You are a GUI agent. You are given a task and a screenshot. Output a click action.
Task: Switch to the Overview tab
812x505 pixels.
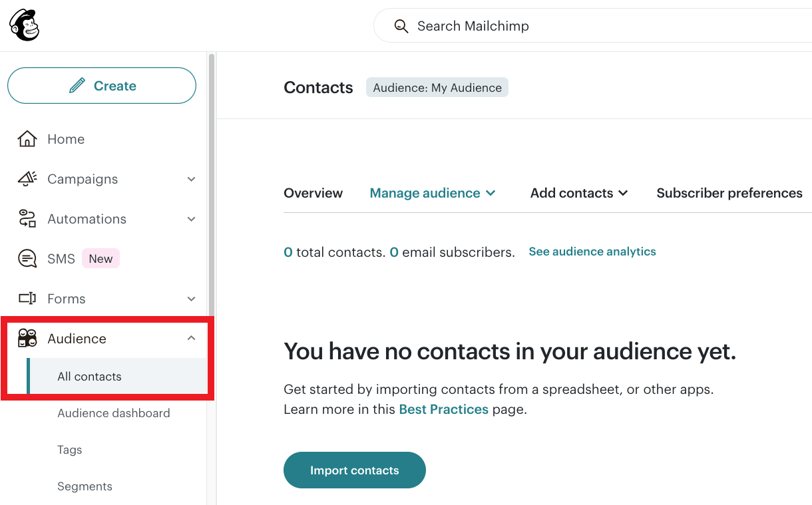click(x=313, y=193)
